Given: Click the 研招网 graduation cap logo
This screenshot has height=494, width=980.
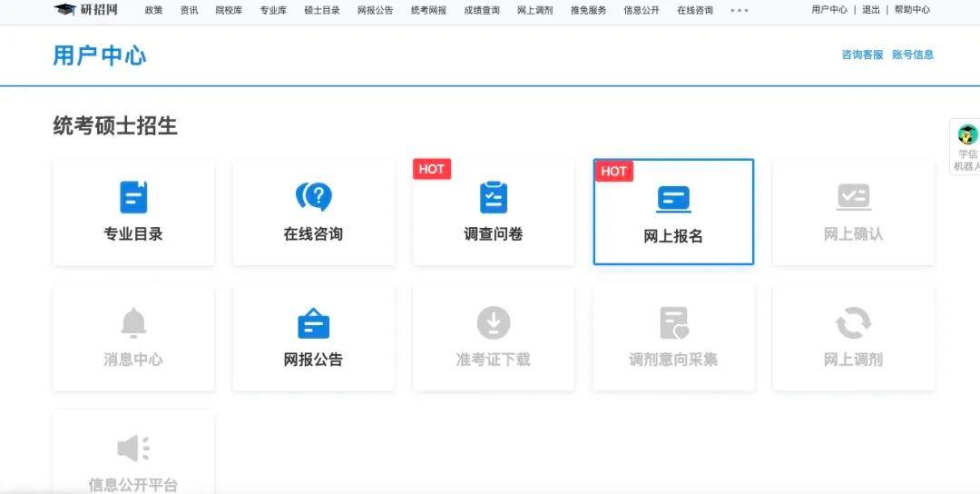Looking at the screenshot, I should 65,9.
